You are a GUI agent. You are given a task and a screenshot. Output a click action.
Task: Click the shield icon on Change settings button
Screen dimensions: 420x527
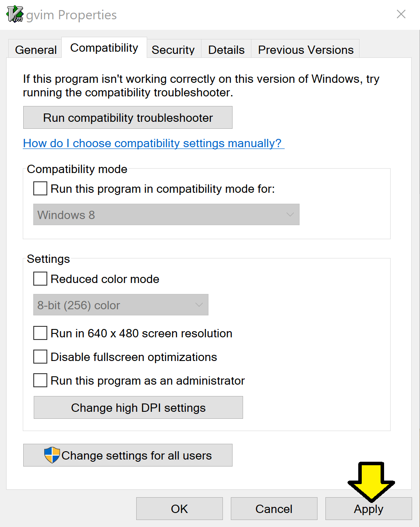click(x=52, y=455)
